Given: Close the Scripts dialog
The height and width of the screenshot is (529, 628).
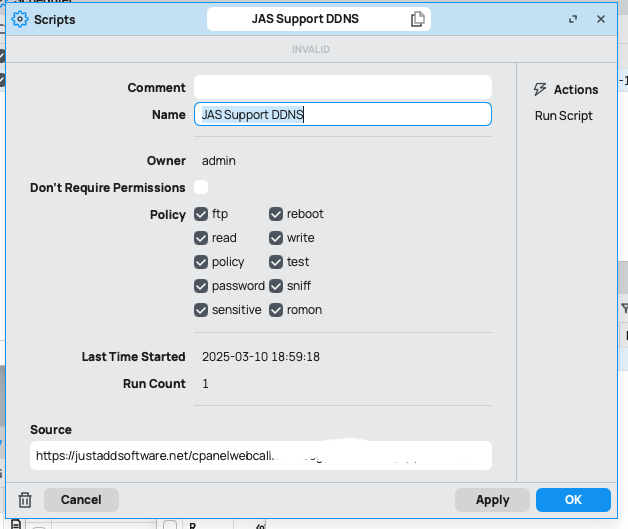Looking at the screenshot, I should pyautogui.click(x=600, y=19).
